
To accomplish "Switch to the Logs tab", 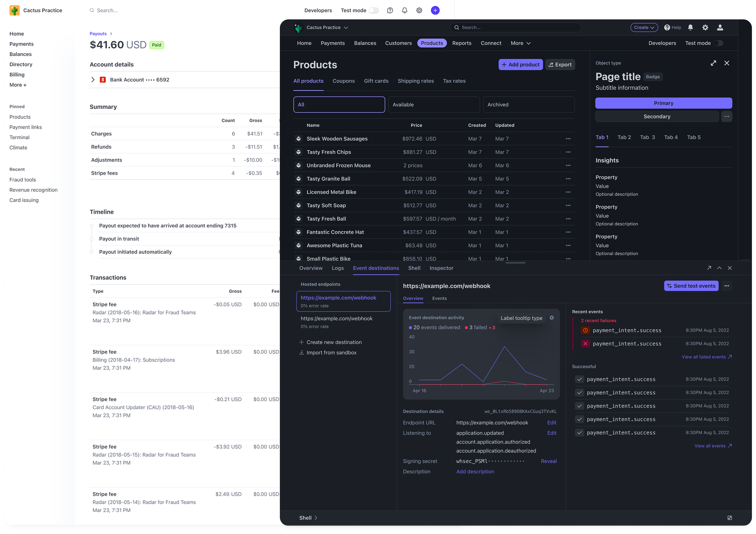I will [337, 268].
